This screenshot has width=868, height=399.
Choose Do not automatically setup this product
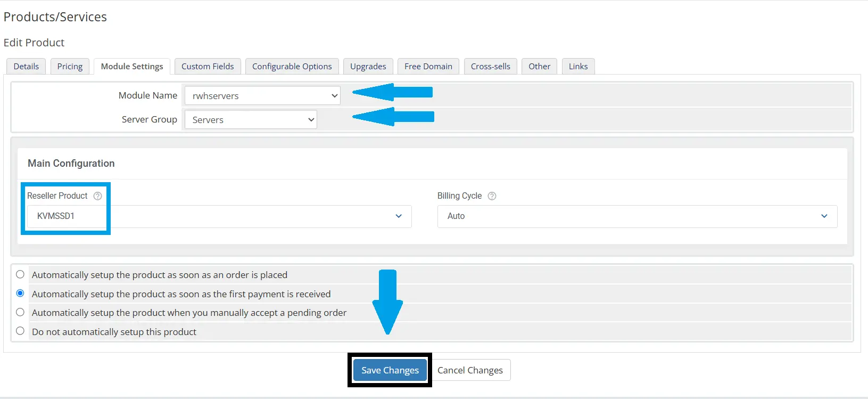click(x=20, y=331)
